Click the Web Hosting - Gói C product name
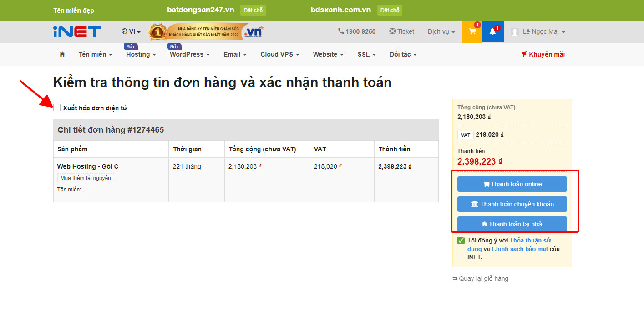Viewport: 644px width, 324px height. [88, 166]
